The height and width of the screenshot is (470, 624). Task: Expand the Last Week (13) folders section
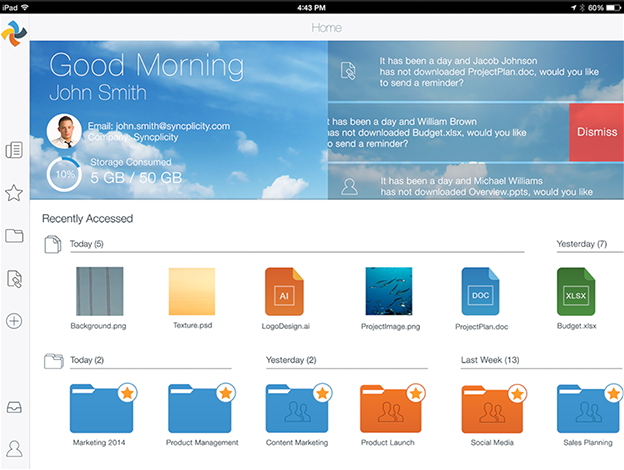point(490,360)
